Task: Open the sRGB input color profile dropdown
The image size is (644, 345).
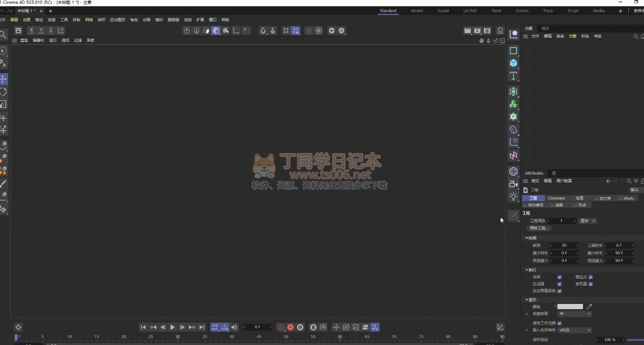Action: point(575,330)
